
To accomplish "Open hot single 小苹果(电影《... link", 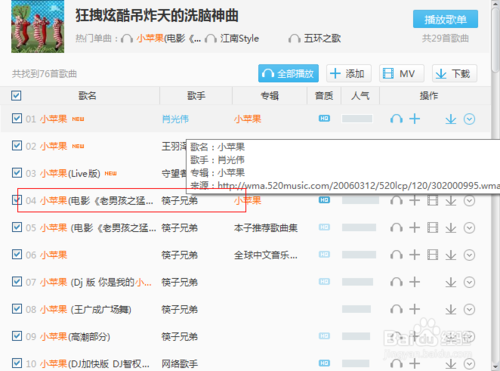I will coord(168,39).
